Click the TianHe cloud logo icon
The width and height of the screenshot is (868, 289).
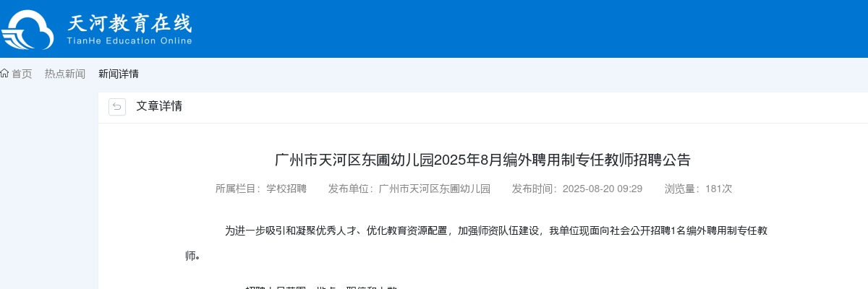pyautogui.click(x=27, y=30)
